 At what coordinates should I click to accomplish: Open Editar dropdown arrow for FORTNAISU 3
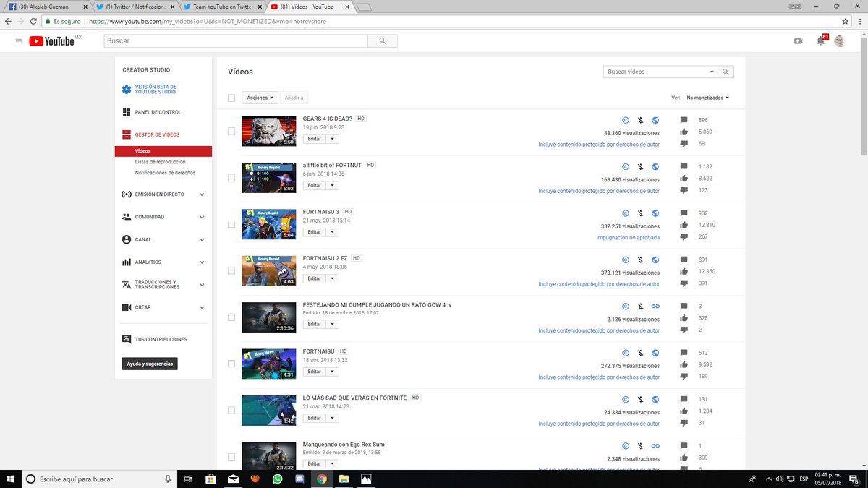(x=332, y=232)
